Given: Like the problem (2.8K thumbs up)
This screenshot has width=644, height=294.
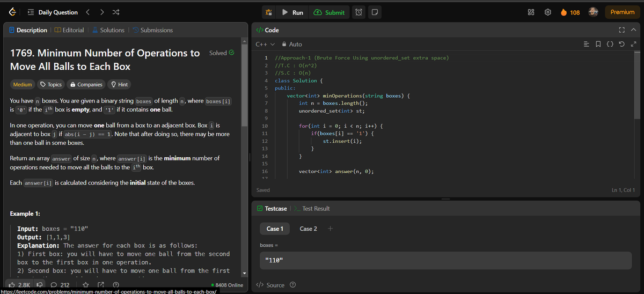Looking at the screenshot, I should click(20, 285).
